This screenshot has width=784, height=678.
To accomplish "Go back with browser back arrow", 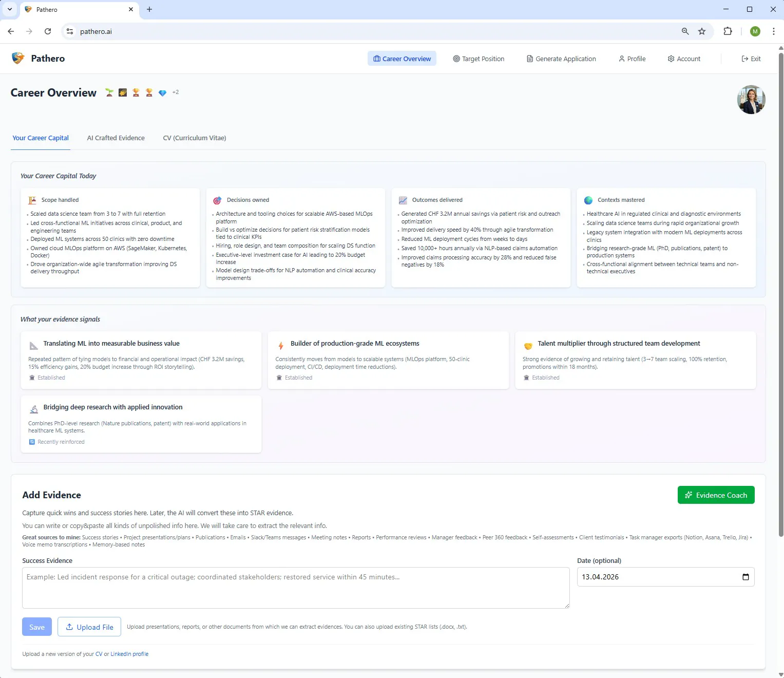I will coord(11,31).
